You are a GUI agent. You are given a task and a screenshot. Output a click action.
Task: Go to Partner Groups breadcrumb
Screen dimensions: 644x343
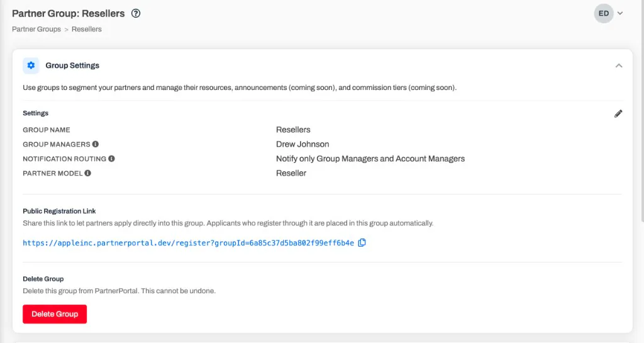point(36,29)
